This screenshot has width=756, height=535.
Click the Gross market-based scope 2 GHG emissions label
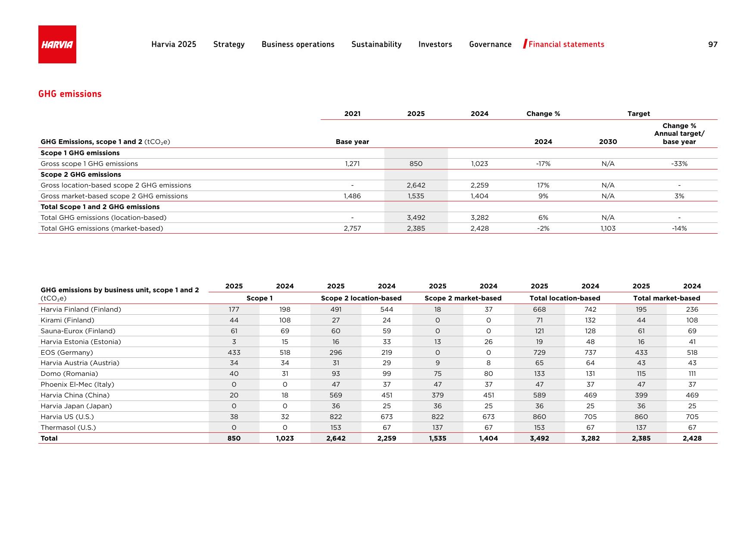pos(114,196)
